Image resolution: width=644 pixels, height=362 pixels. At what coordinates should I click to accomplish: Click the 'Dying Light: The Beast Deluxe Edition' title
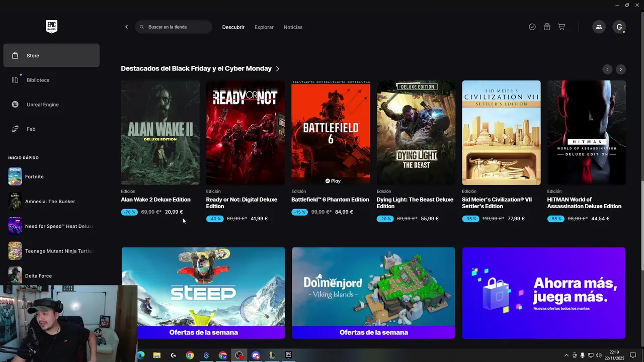415,203
